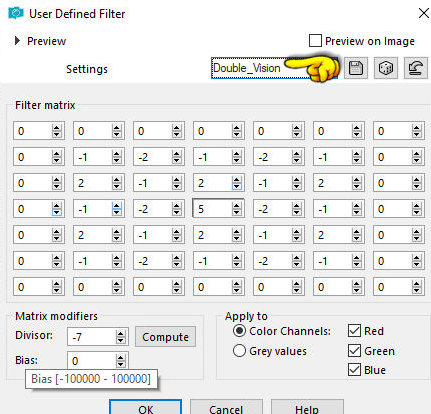Increase the center matrix cell value of 5
The image size is (431, 414).
[x=237, y=206]
